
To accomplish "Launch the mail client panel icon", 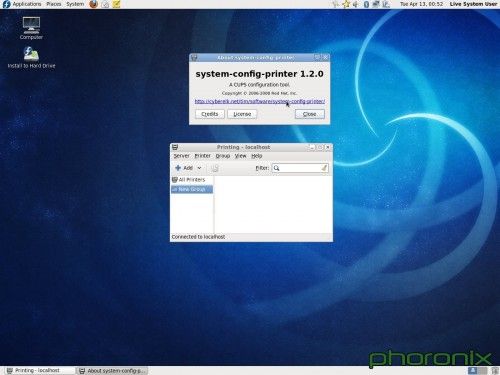I will pyautogui.click(x=105, y=4).
